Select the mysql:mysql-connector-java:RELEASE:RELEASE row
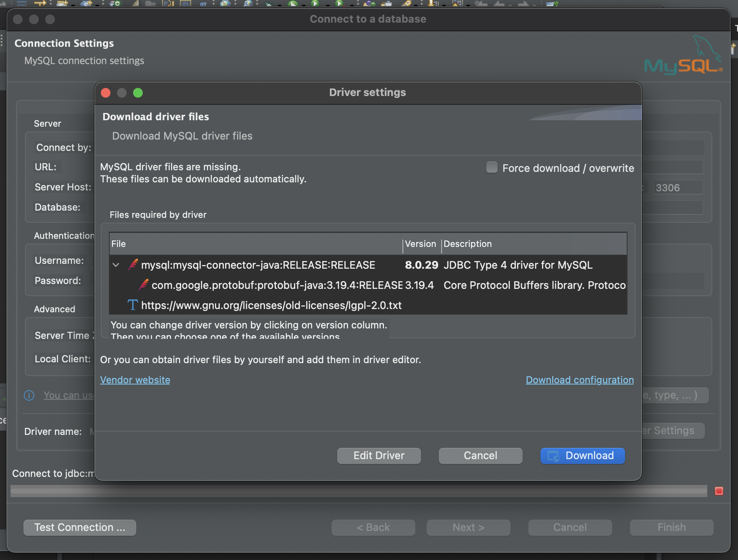 368,265
